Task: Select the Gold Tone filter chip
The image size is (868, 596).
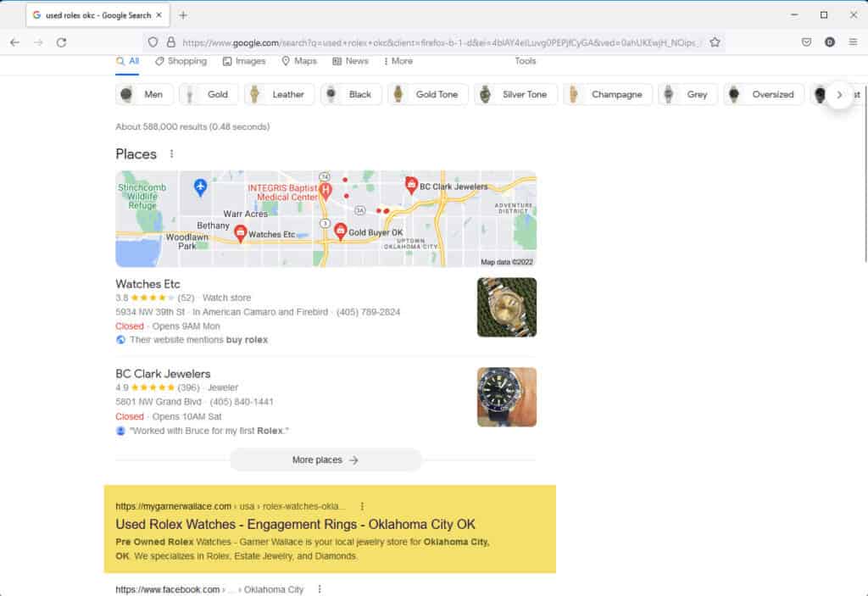Action: (428, 94)
